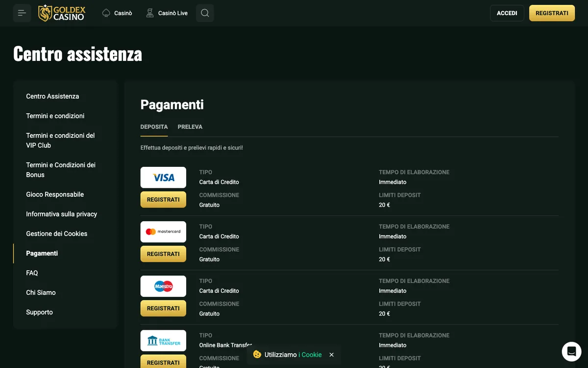Screen dimensions: 588x368
Task: Click the Maestro logo
Action: click(163, 286)
